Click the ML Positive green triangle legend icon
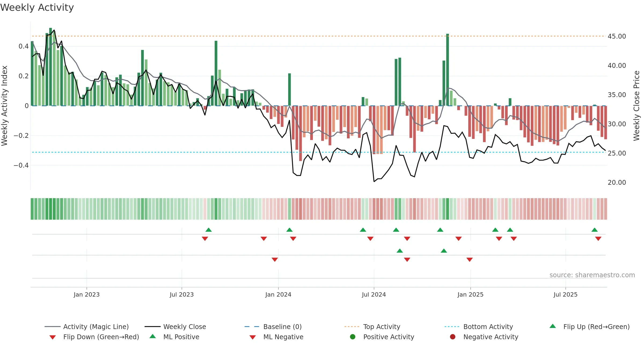 153,336
